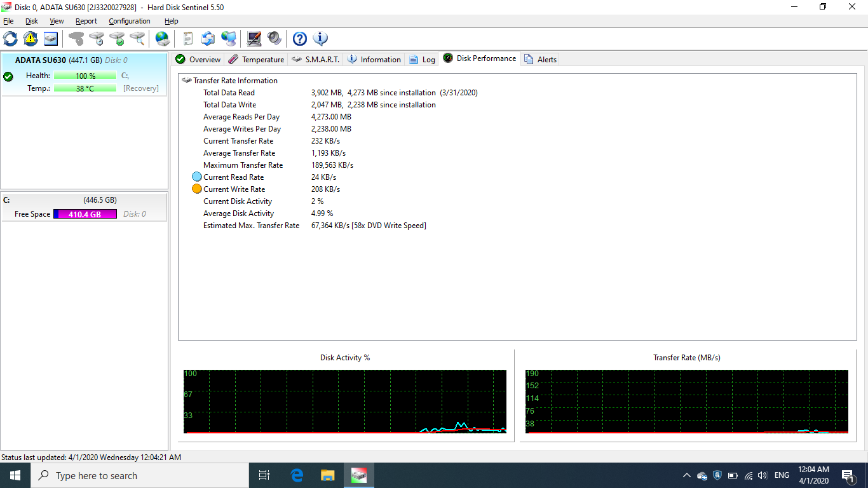Click the framed hard disk toolbar icon
This screenshot has height=488, width=868.
[51, 39]
